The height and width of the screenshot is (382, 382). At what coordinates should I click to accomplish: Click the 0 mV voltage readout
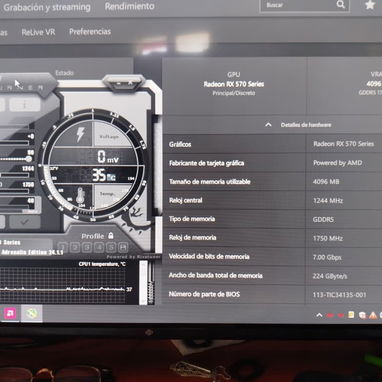[x=108, y=157]
